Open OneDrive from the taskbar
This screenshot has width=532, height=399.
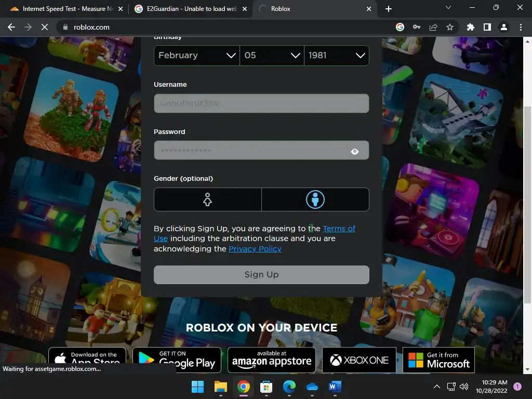pyautogui.click(x=312, y=387)
